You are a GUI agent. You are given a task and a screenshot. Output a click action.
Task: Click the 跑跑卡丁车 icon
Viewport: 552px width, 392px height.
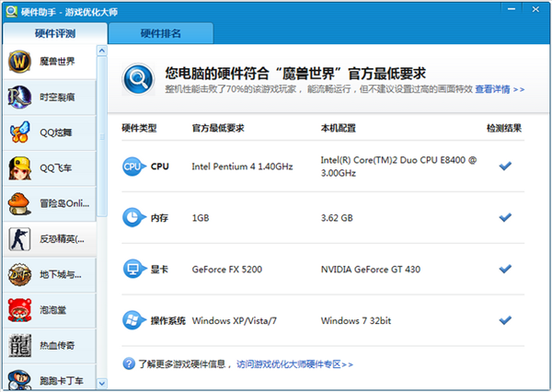coord(19,380)
